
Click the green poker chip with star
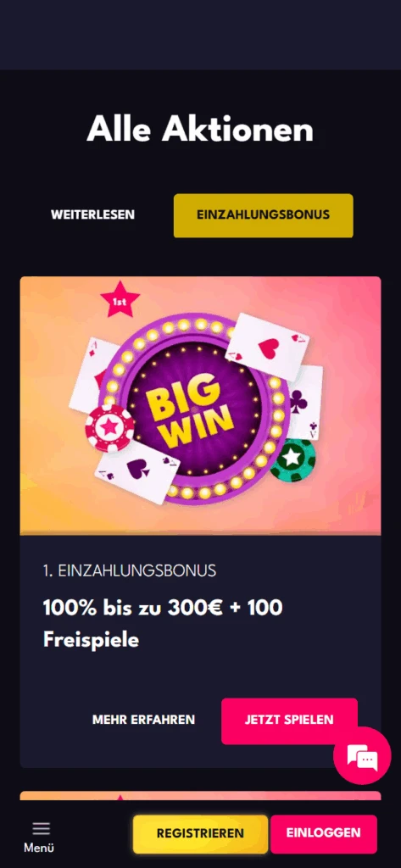(292, 460)
